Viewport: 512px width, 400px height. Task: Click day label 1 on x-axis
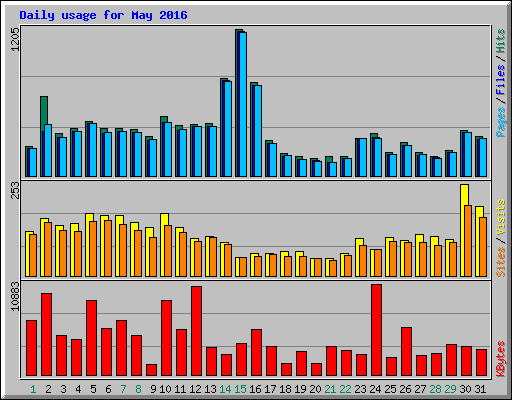(x=33, y=389)
